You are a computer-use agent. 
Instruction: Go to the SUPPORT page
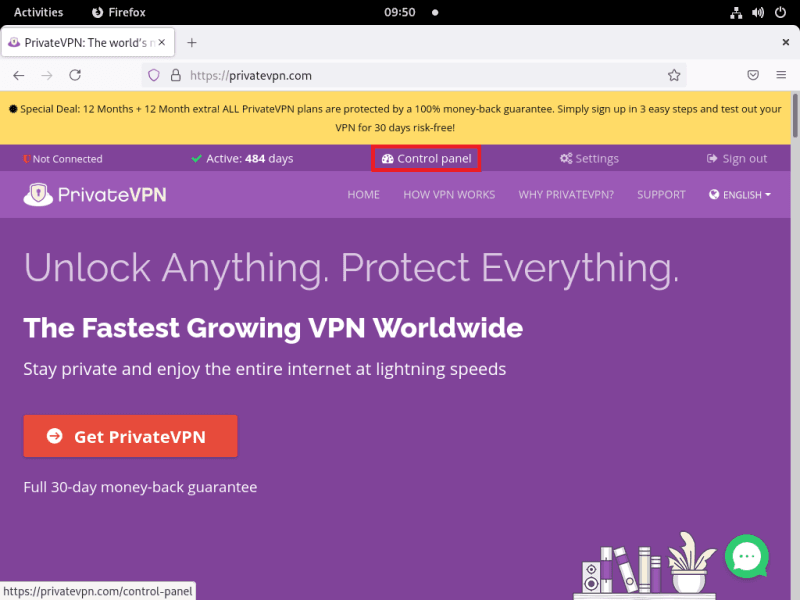pyautogui.click(x=661, y=195)
